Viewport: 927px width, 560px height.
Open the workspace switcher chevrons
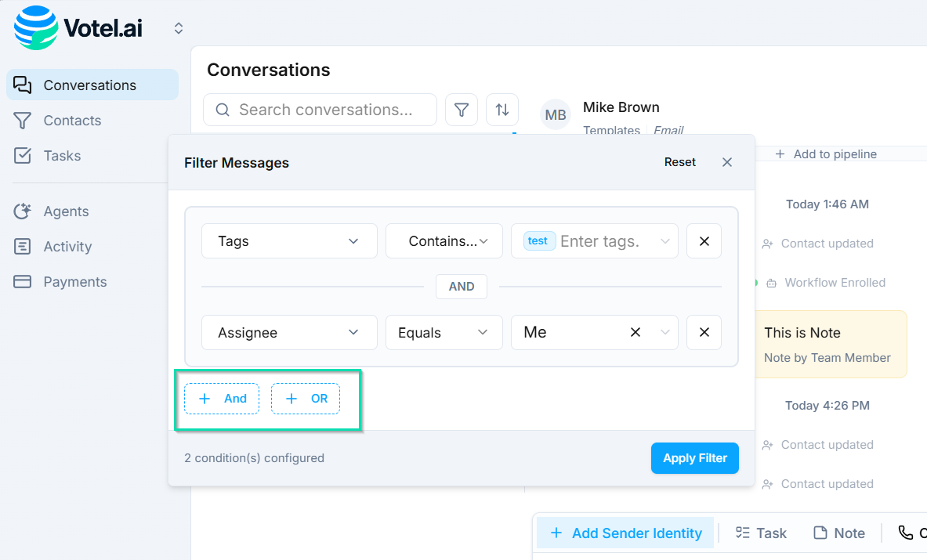tap(179, 28)
